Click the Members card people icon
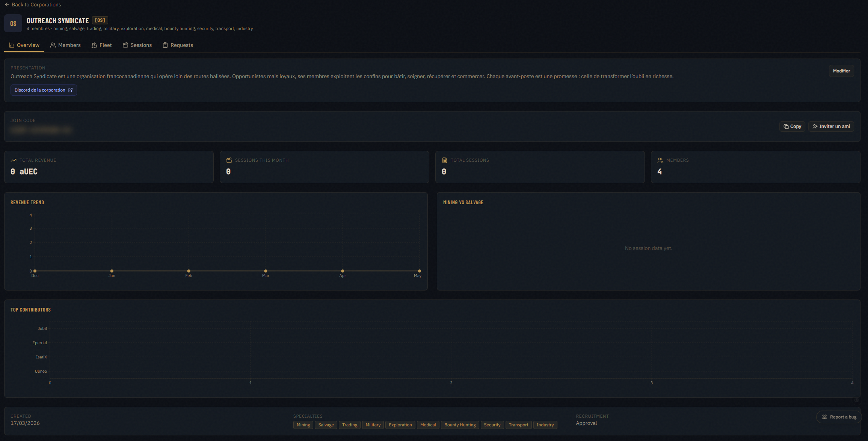868x441 pixels. tap(660, 160)
